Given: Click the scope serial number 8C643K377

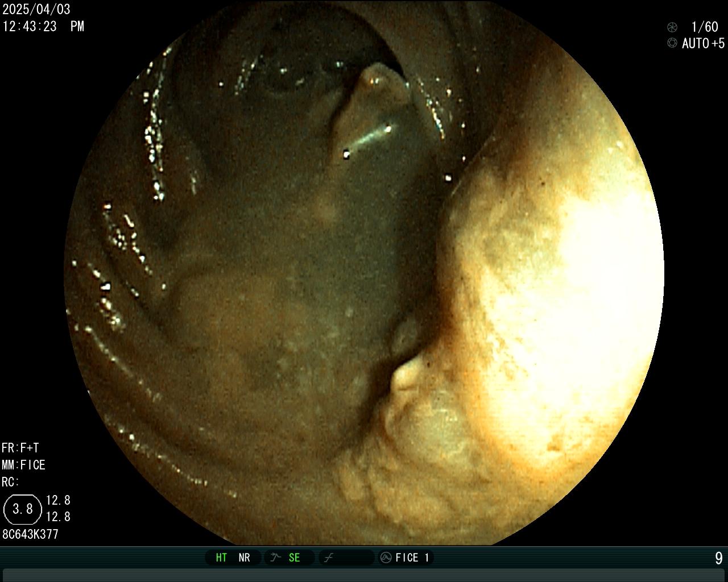Looking at the screenshot, I should (30, 534).
